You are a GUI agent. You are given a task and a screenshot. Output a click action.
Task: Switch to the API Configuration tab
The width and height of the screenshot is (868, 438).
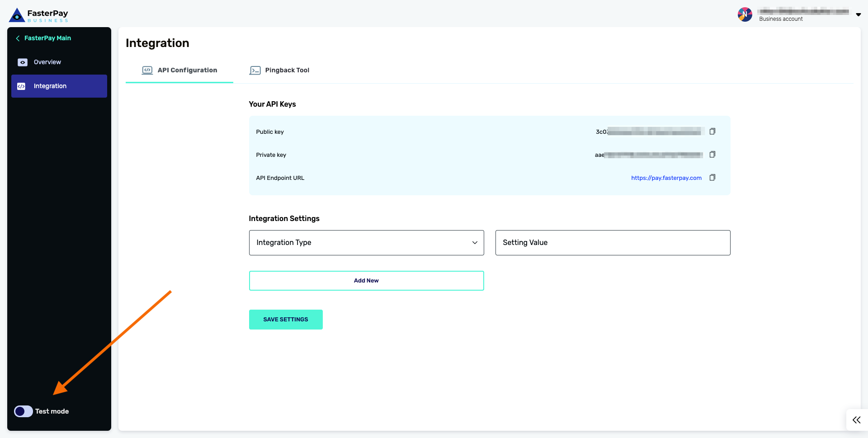pyautogui.click(x=179, y=71)
